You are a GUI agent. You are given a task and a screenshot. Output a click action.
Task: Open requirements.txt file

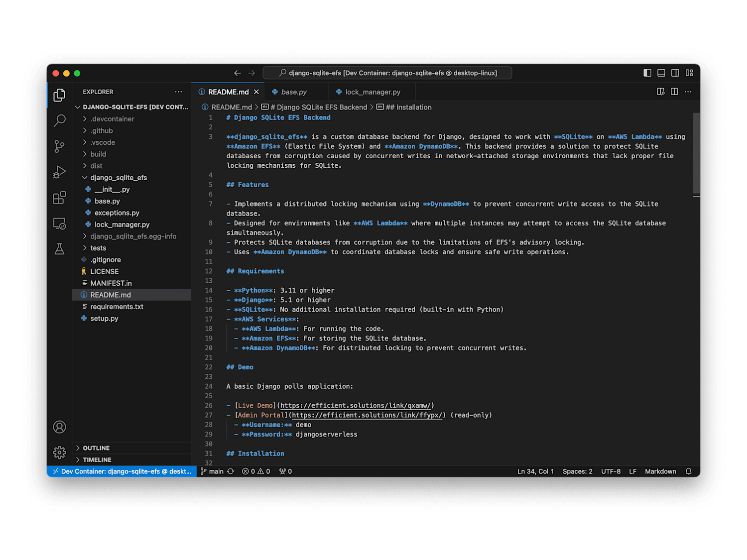click(131, 307)
